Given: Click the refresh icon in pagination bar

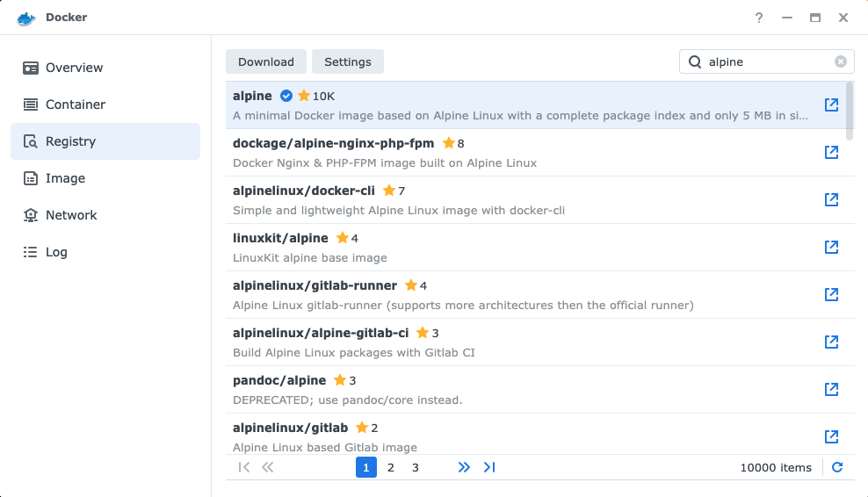Looking at the screenshot, I should (837, 467).
